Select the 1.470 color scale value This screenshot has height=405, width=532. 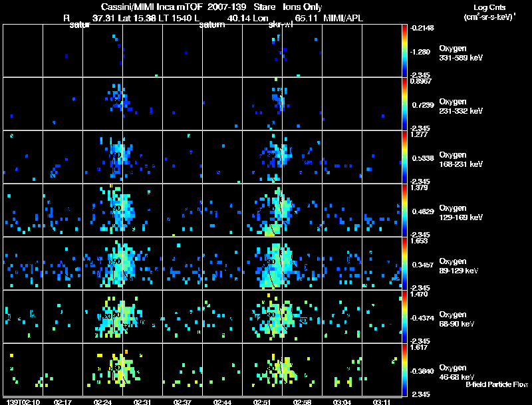tap(419, 294)
